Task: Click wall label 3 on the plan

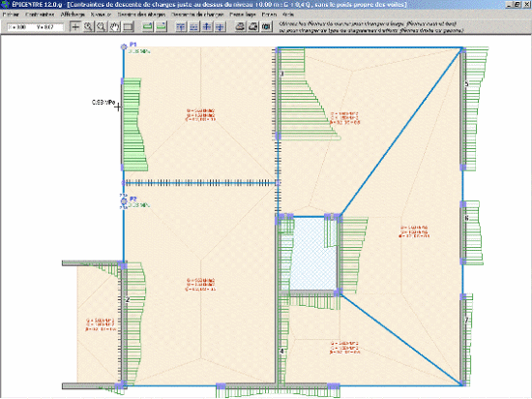Action: point(281,74)
